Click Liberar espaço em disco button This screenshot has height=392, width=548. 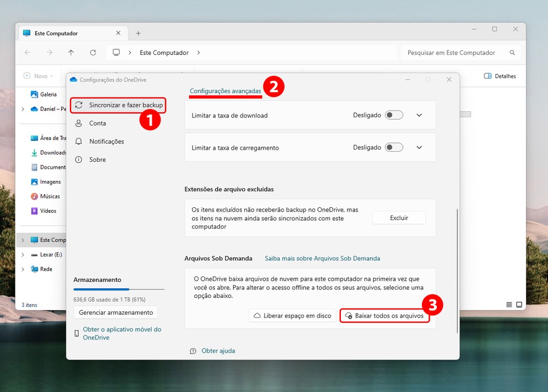pos(292,316)
